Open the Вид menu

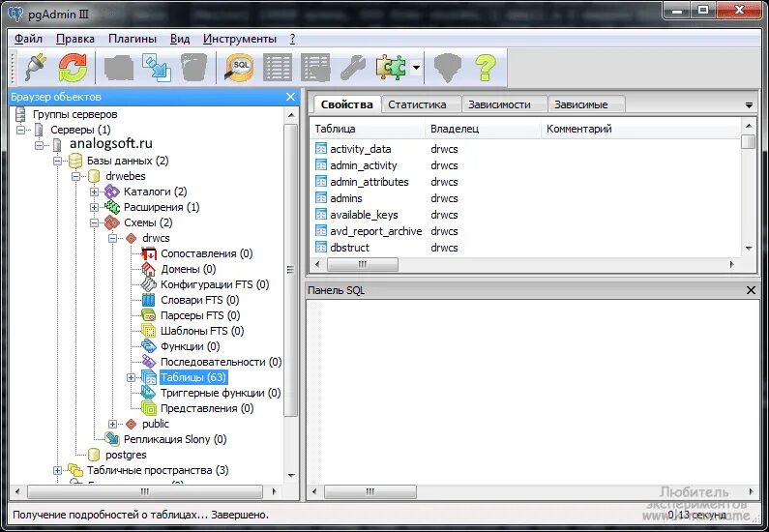[180, 39]
